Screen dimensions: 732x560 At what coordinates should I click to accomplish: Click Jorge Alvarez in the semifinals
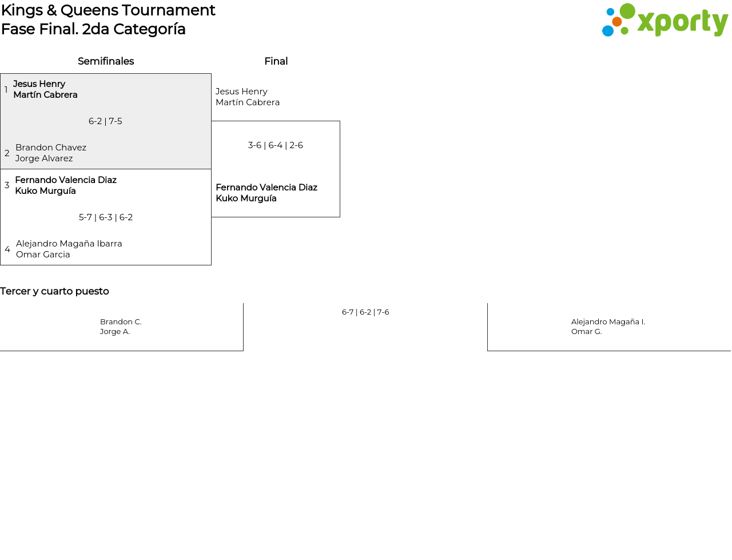pyautogui.click(x=44, y=158)
